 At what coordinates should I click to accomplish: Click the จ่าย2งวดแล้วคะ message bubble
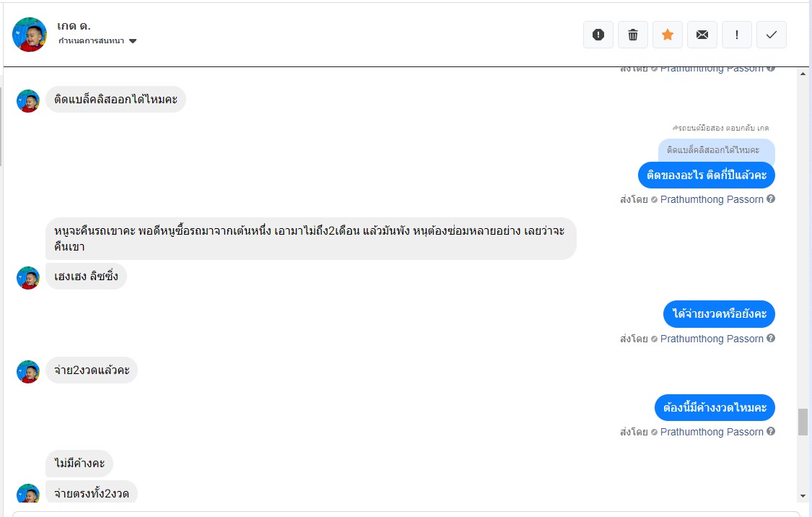[92, 370]
